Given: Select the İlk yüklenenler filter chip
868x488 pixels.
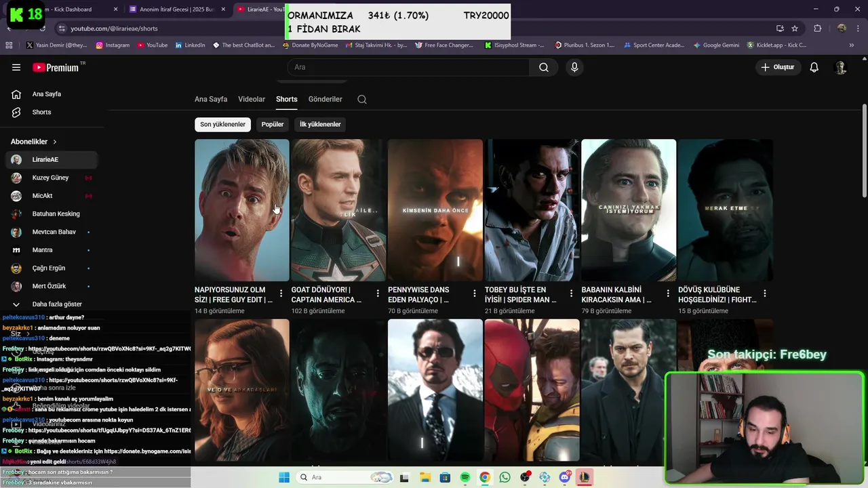Looking at the screenshot, I should [320, 124].
